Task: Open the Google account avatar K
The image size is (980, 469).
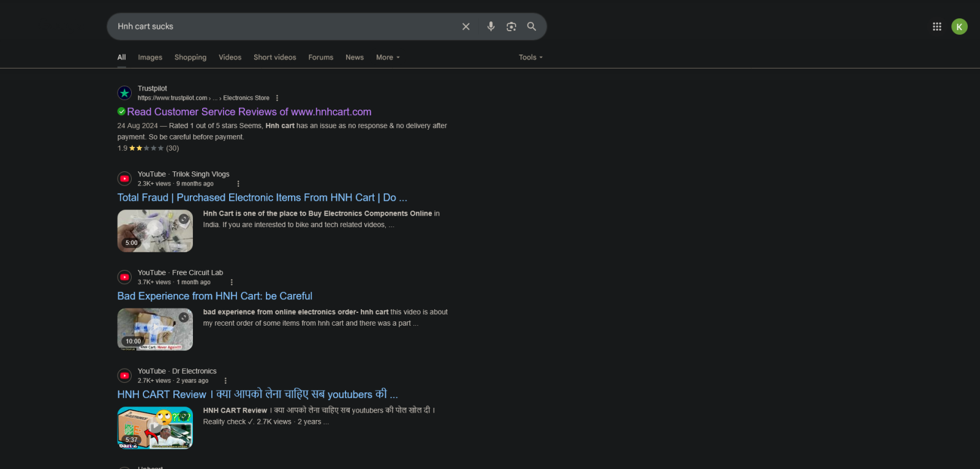Action: [x=959, y=26]
